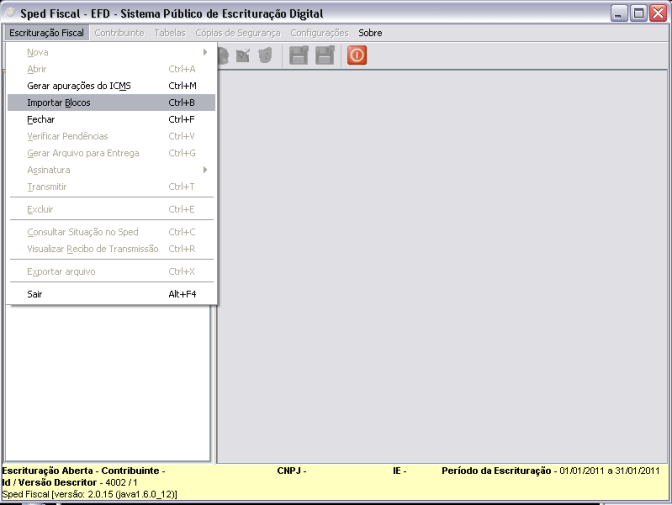Select Visualizar Recibo de Transmissão
672x505 pixels.
111,249
